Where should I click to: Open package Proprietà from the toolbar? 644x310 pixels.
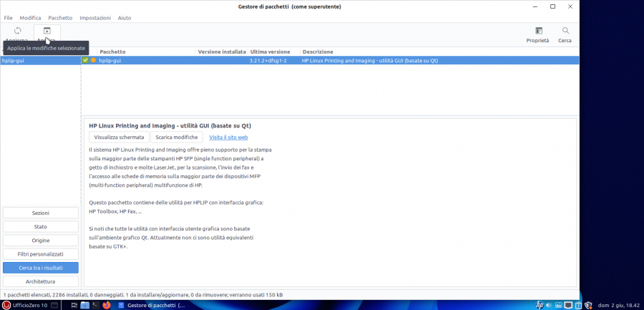[x=537, y=34]
